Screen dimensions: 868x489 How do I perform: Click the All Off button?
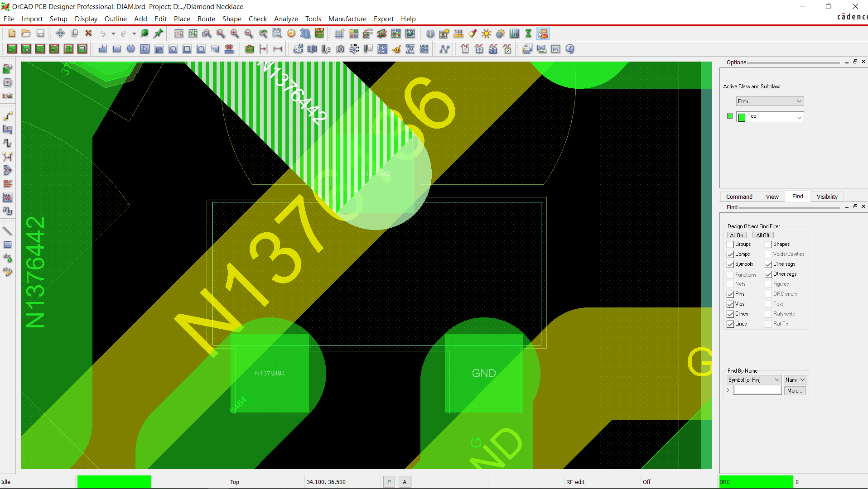(762, 235)
